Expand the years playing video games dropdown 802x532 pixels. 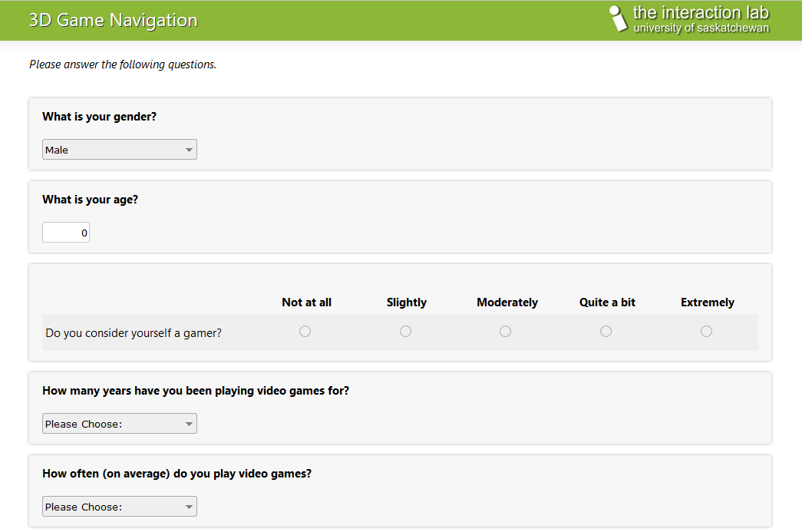point(120,424)
